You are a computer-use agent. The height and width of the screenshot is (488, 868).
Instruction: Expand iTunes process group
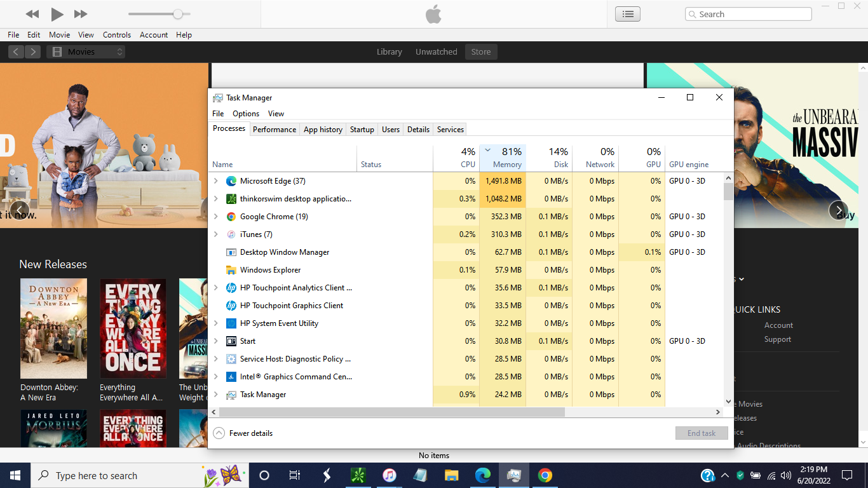coord(216,234)
